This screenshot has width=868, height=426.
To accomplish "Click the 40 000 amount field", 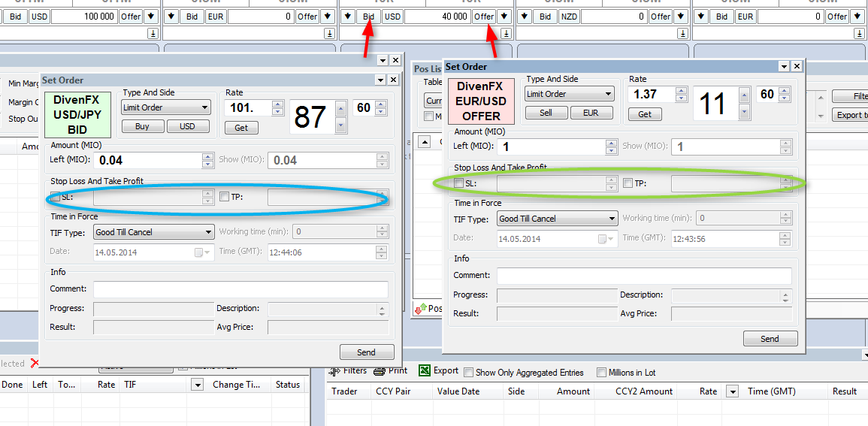I will tap(437, 17).
